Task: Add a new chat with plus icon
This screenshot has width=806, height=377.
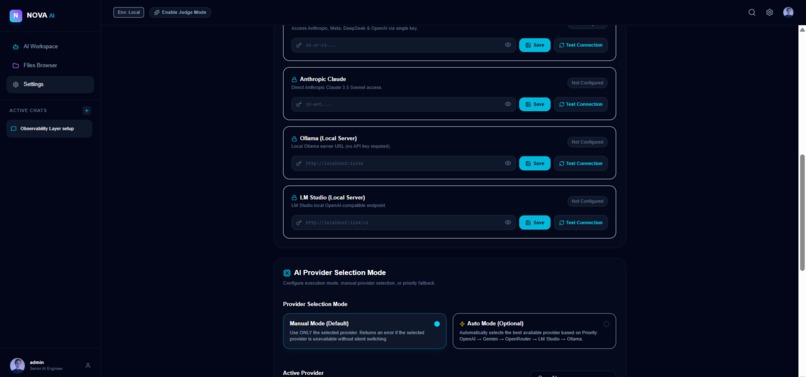Action: pyautogui.click(x=87, y=111)
